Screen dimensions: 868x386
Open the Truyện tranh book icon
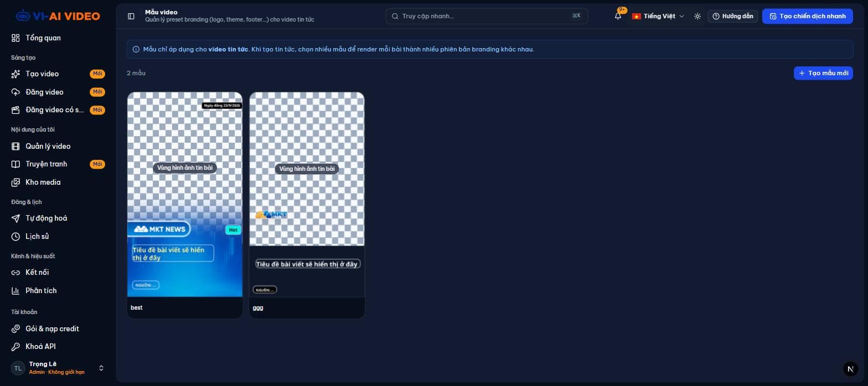pyautogui.click(x=15, y=164)
